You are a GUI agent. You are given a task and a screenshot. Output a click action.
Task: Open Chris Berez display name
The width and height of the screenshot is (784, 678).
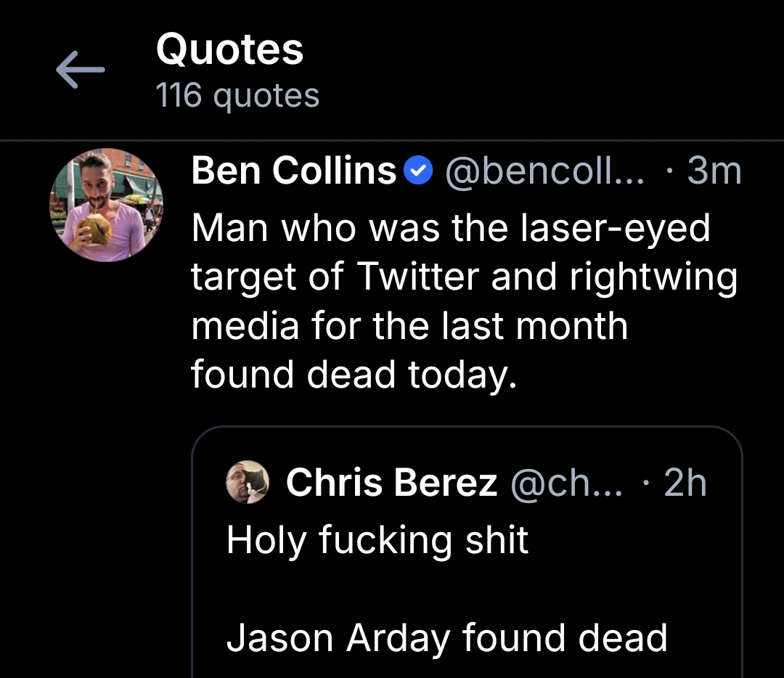click(391, 483)
